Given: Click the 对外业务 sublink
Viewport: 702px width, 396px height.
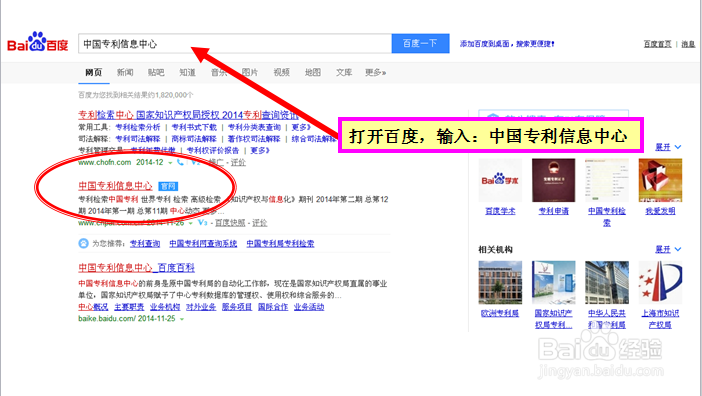Looking at the screenshot, I should 201,307.
